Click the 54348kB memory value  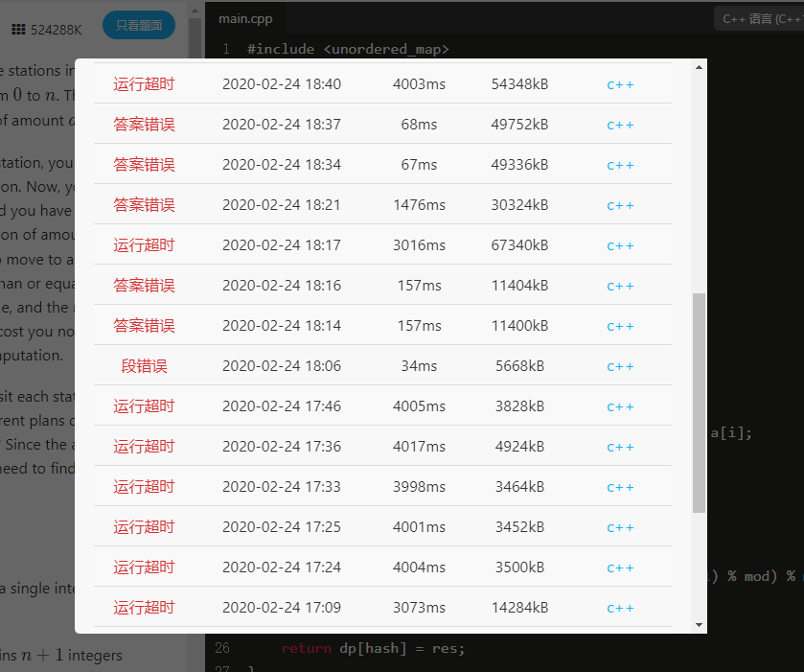(520, 84)
